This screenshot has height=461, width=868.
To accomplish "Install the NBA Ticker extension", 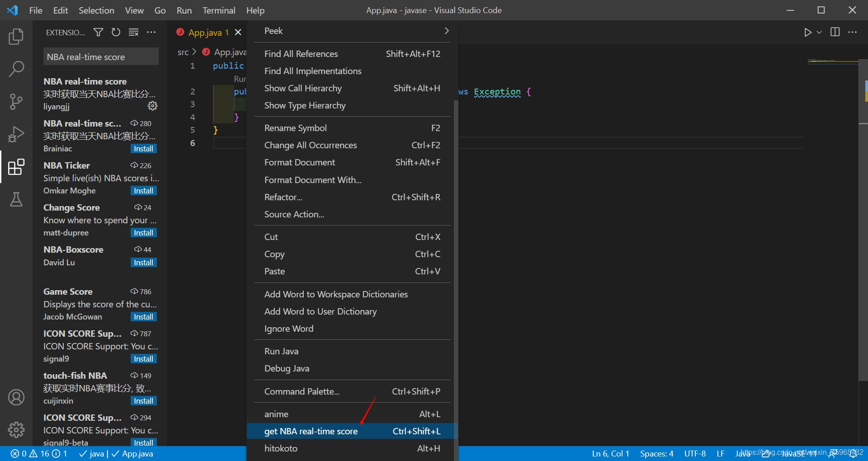I will coord(143,190).
